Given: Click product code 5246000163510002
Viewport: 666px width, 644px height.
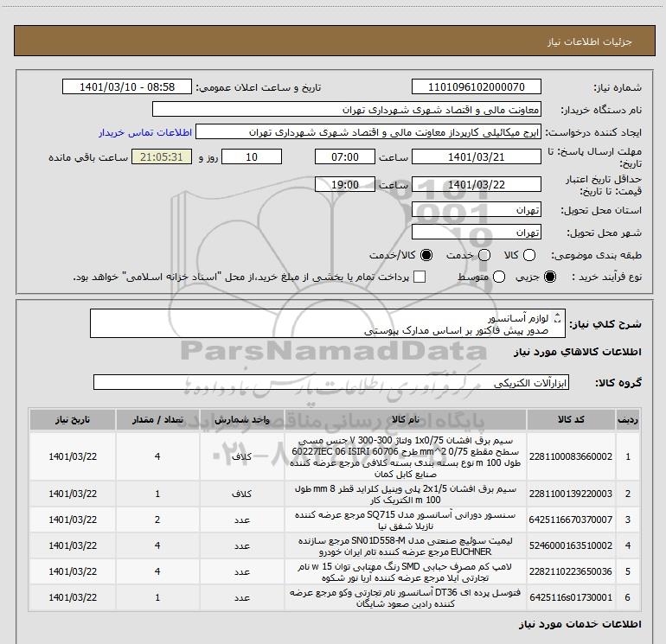Looking at the screenshot, I should tap(571, 545).
